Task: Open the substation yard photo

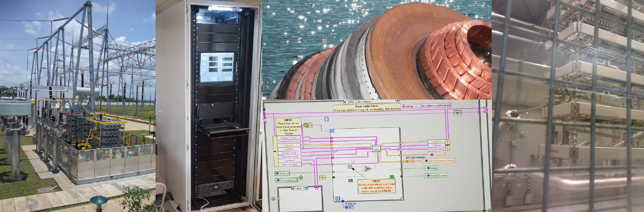Action: click(x=78, y=106)
